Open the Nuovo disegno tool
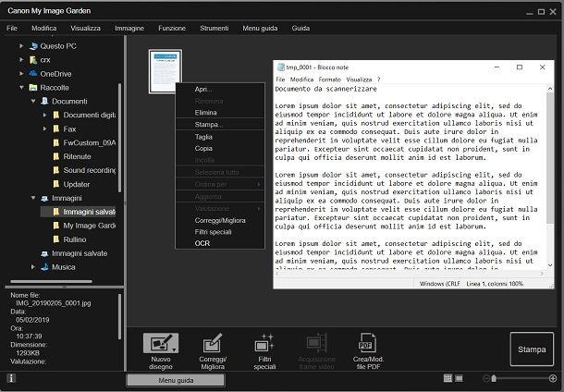 [161, 351]
